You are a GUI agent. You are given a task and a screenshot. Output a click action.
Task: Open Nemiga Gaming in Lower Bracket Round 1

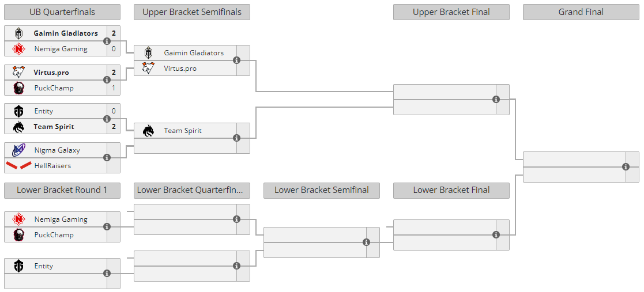coord(61,219)
